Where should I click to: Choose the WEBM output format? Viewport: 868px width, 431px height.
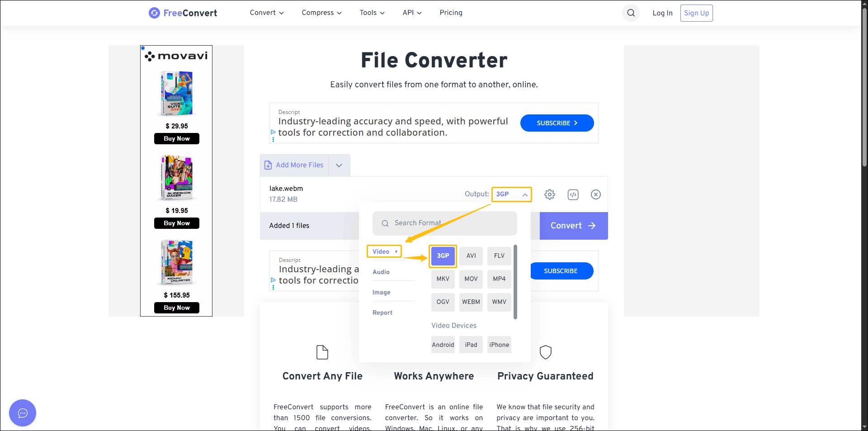click(471, 302)
